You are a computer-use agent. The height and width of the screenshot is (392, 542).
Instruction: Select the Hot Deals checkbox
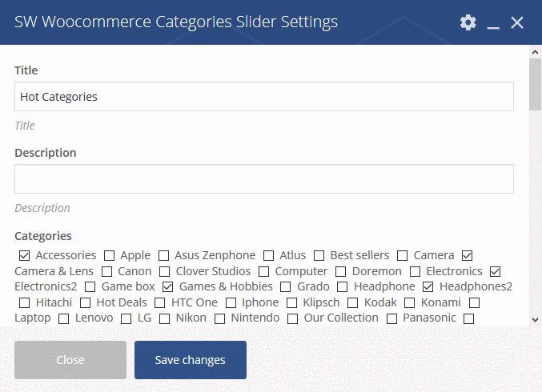(85, 303)
